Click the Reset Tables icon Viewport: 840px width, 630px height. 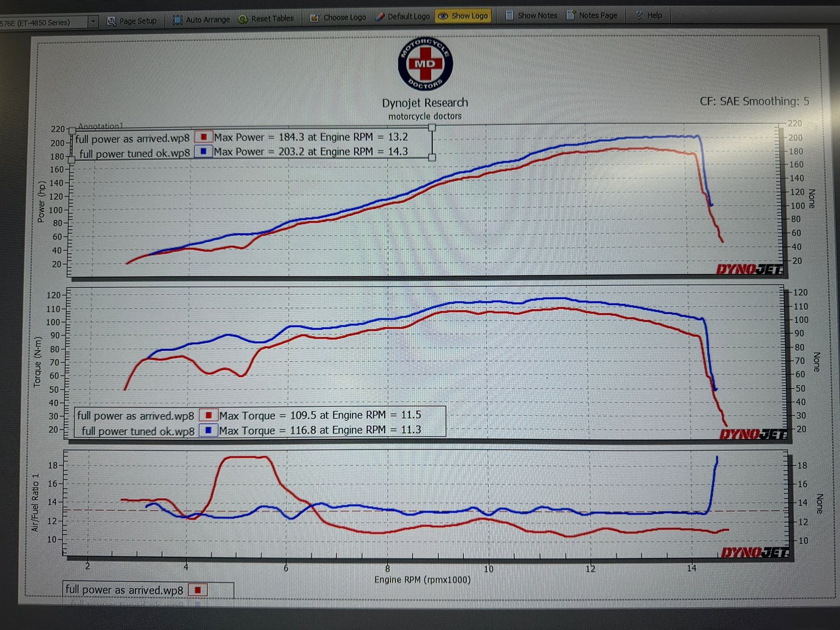point(243,19)
